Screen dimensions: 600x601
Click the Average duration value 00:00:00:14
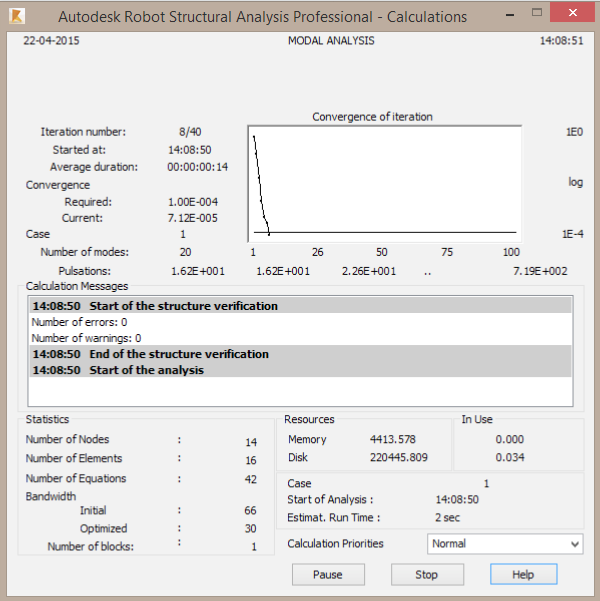pyautogui.click(x=197, y=167)
